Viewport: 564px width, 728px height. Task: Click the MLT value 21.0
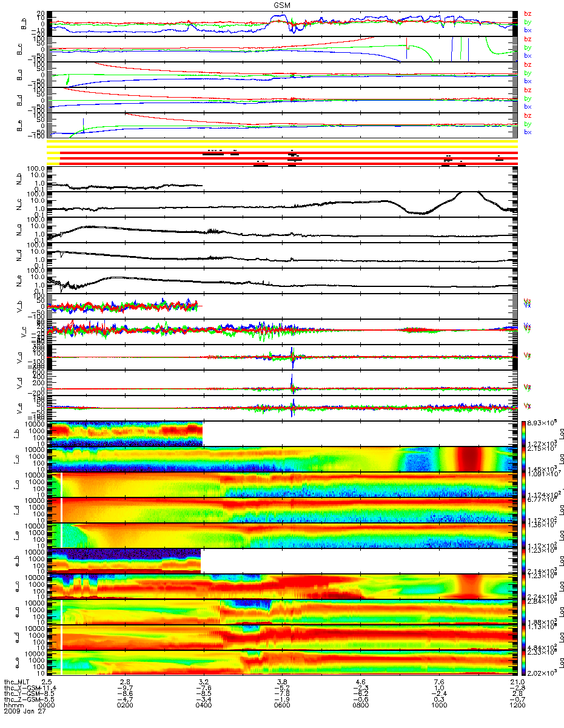coord(517,681)
